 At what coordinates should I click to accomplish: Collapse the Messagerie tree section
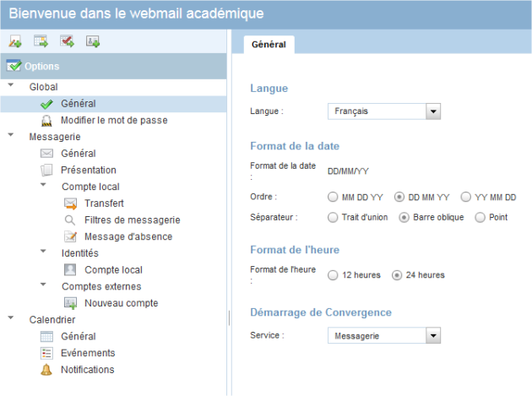(11, 135)
